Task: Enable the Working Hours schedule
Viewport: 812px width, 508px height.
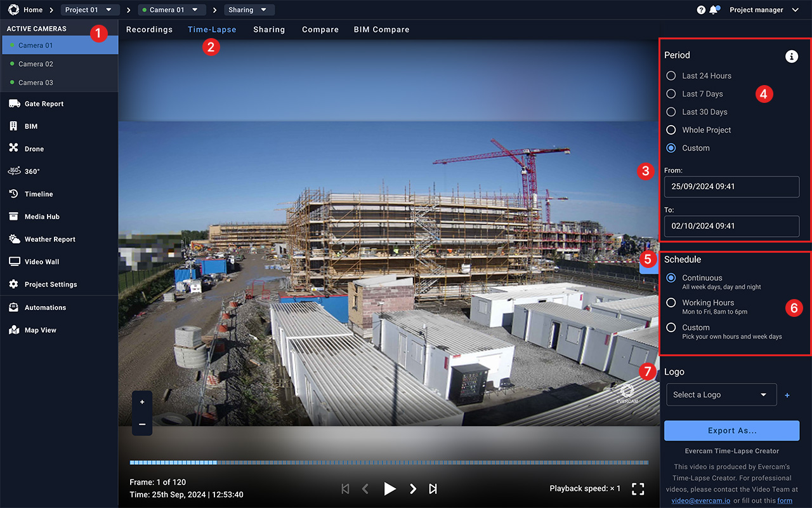Action: click(671, 303)
